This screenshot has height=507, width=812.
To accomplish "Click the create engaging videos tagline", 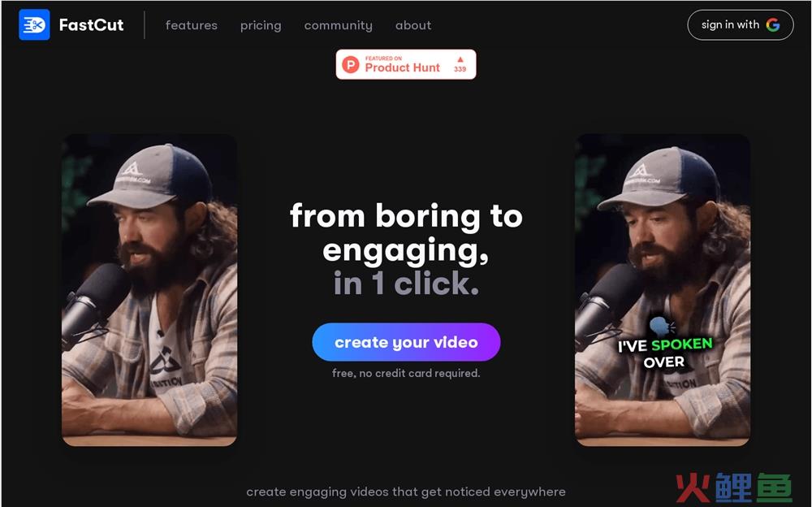I will pyautogui.click(x=406, y=492).
